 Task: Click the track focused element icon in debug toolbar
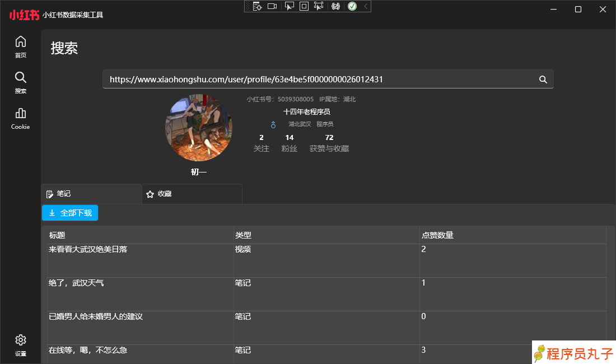tap(319, 6)
